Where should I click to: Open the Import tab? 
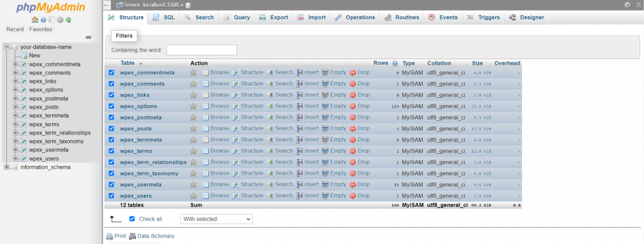click(x=311, y=18)
